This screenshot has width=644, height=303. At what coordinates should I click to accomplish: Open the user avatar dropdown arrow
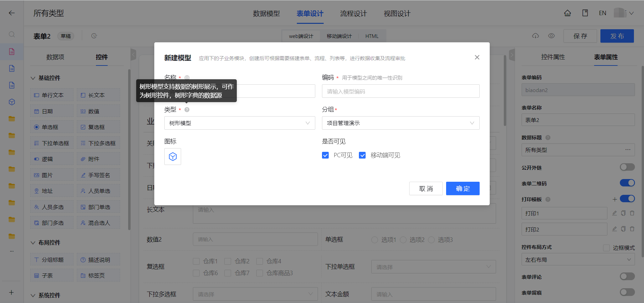coord(631,13)
